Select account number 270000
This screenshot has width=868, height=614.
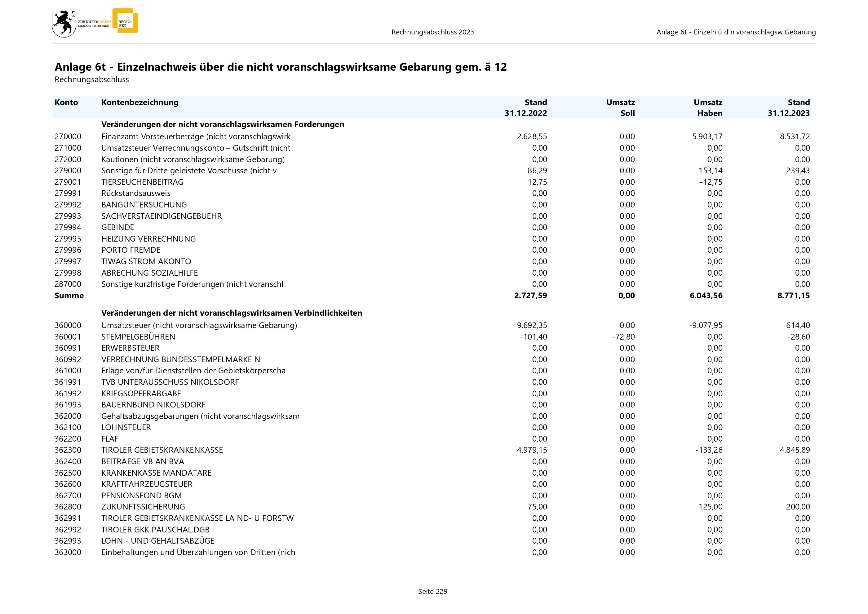68,136
